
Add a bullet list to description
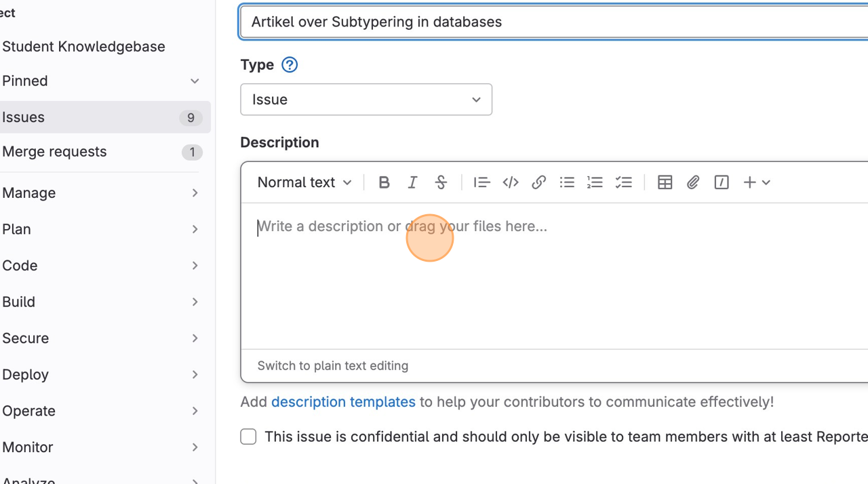pyautogui.click(x=567, y=182)
